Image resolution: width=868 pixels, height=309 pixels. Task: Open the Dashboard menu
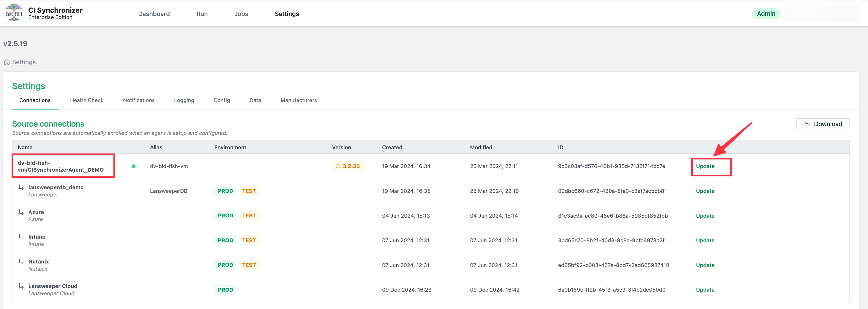[154, 14]
